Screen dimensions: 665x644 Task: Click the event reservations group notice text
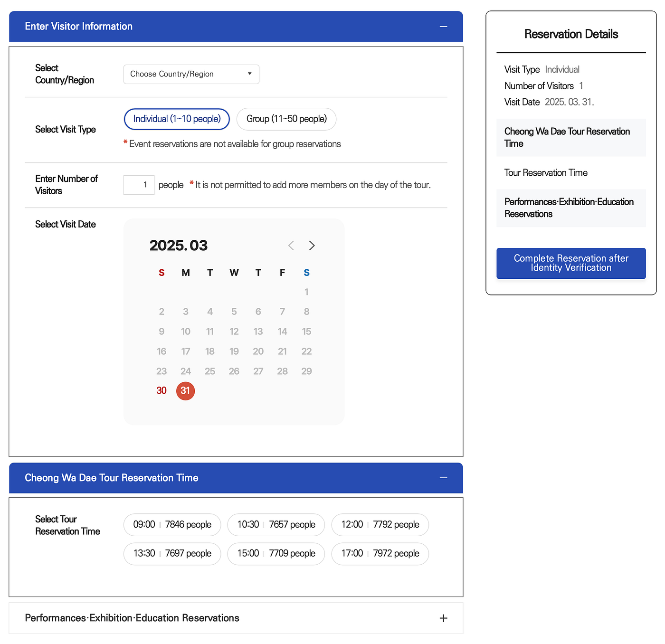(x=232, y=144)
